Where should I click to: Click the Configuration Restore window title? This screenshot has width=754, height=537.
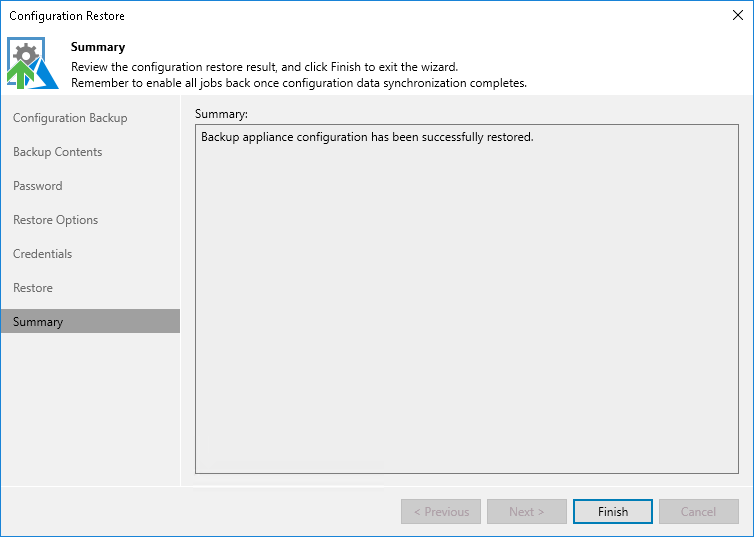click(x=67, y=16)
